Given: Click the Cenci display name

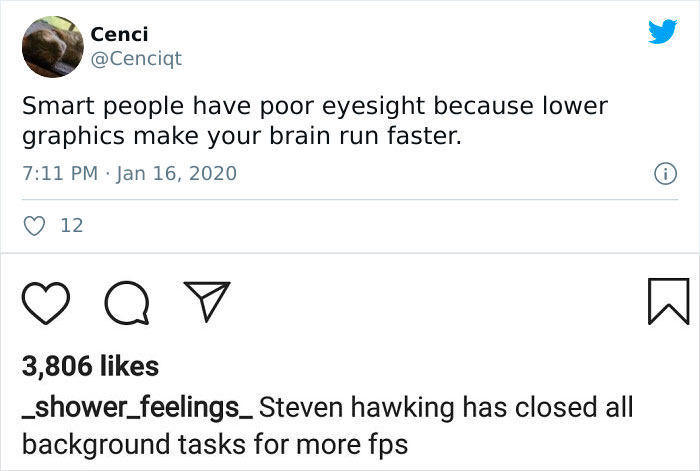Looking at the screenshot, I should pos(119,33).
